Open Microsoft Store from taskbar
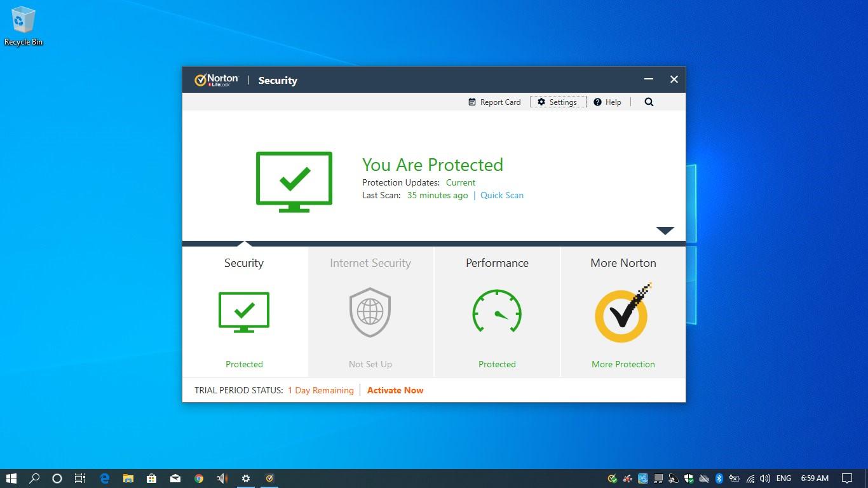This screenshot has width=868, height=488. pyautogui.click(x=152, y=478)
